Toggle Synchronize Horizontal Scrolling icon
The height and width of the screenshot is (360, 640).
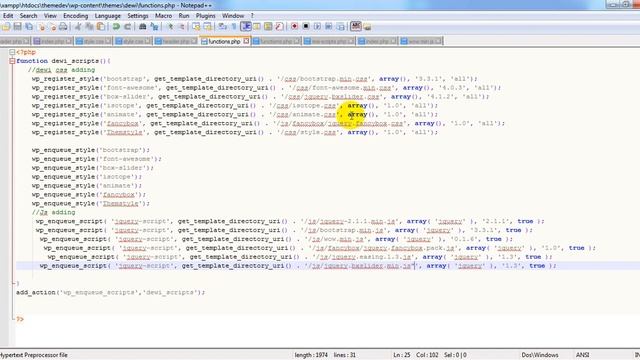click(x=208, y=27)
